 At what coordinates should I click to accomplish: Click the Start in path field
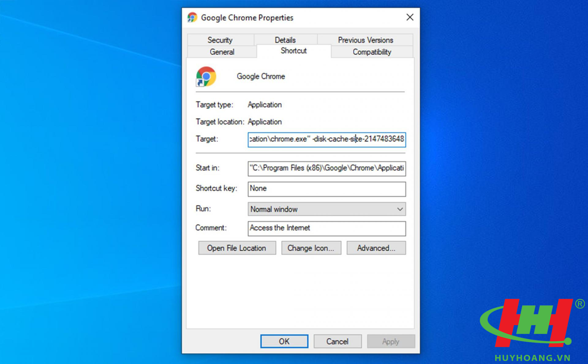pos(327,169)
